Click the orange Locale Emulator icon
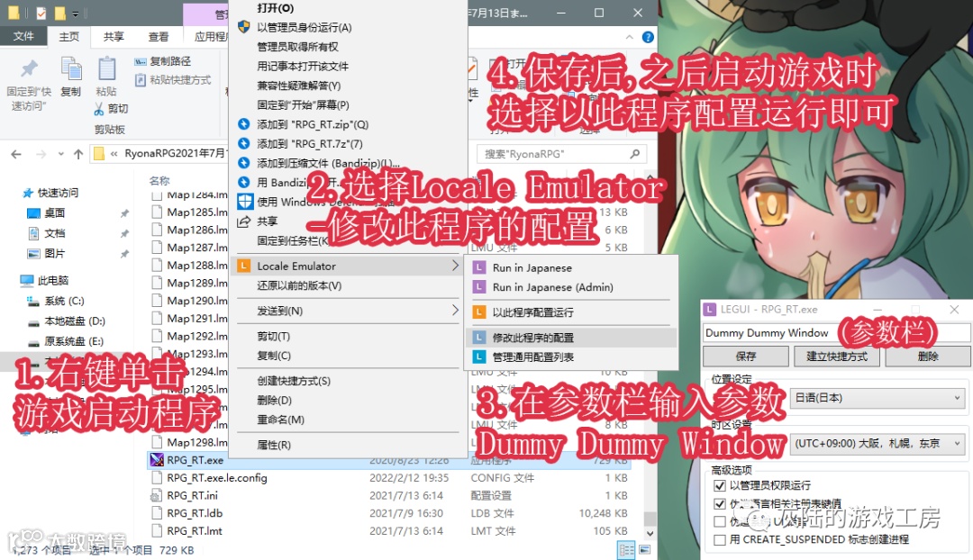The image size is (973, 560). 244,266
